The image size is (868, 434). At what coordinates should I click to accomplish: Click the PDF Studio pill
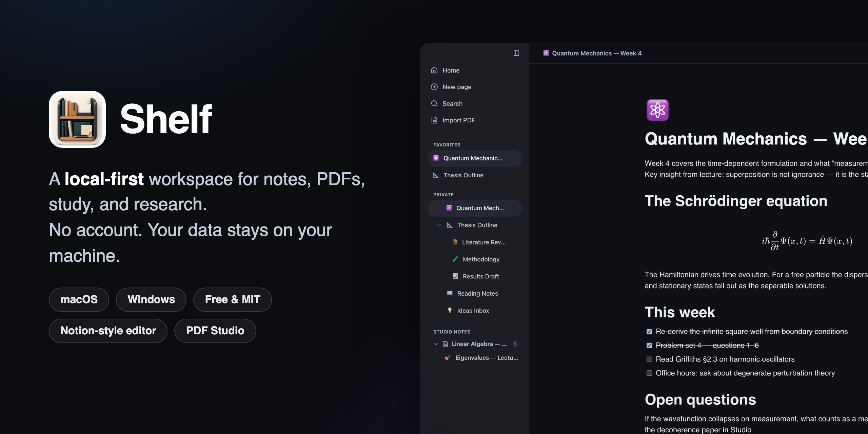pyautogui.click(x=215, y=331)
